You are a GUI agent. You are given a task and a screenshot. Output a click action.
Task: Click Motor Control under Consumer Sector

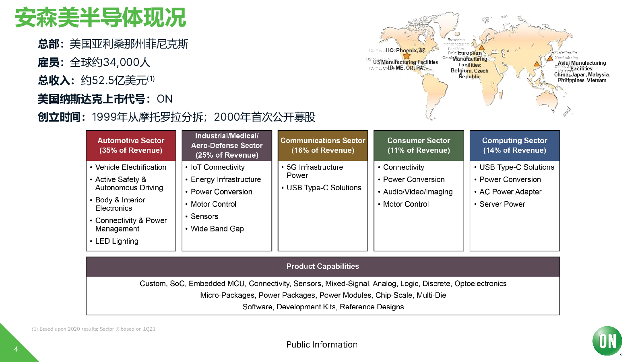406,204
